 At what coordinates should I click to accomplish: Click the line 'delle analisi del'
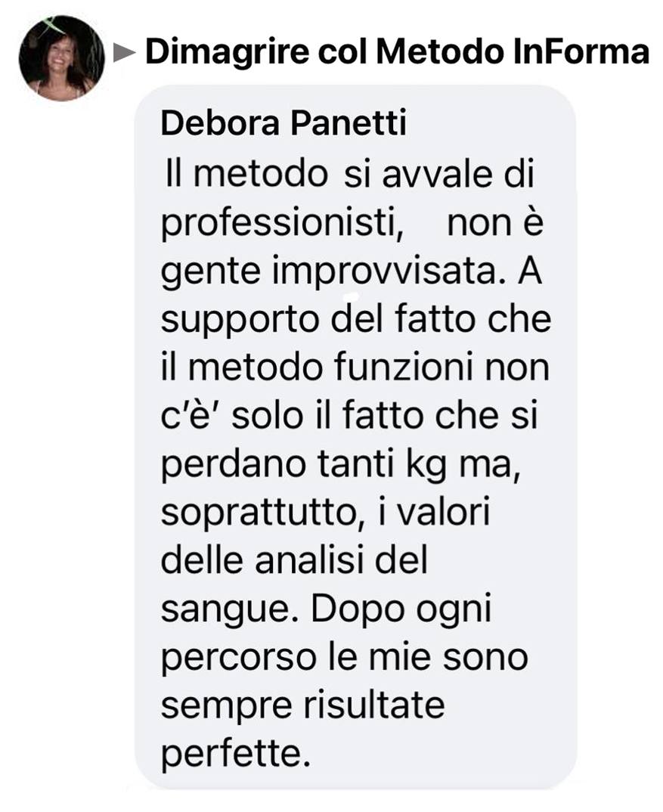294,560
